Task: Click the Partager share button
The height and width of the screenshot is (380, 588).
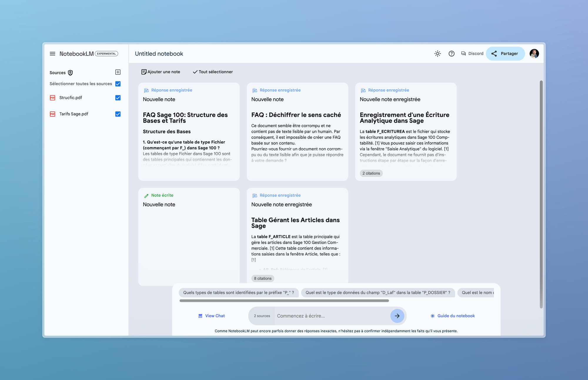Action: pos(505,54)
